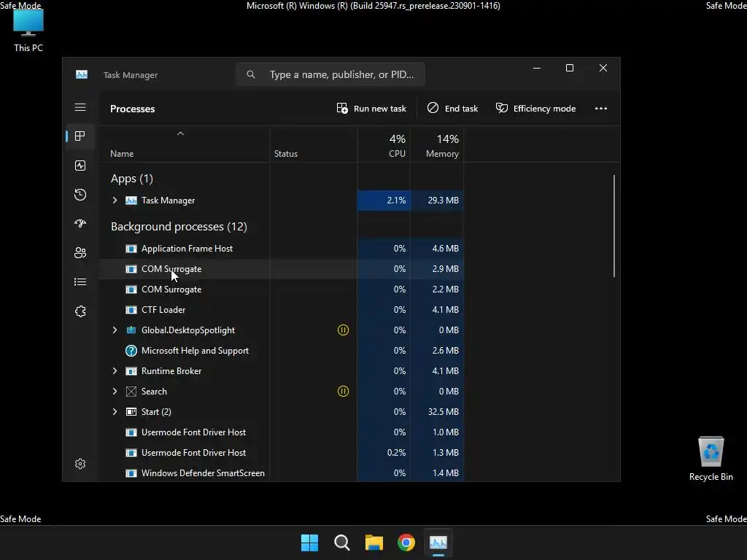The height and width of the screenshot is (560, 747).
Task: Click the Microsoft Help and Support process icon
Action: 131,351
